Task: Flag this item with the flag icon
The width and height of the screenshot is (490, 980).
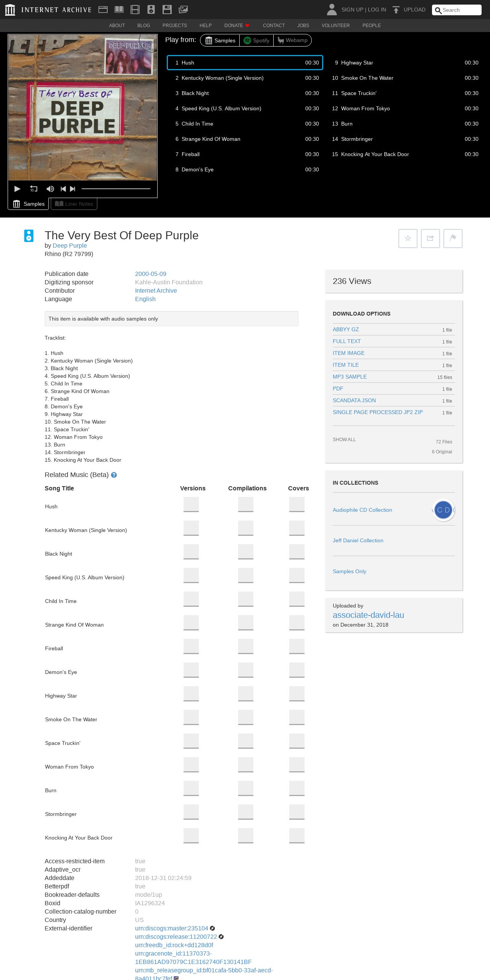Action: (453, 239)
